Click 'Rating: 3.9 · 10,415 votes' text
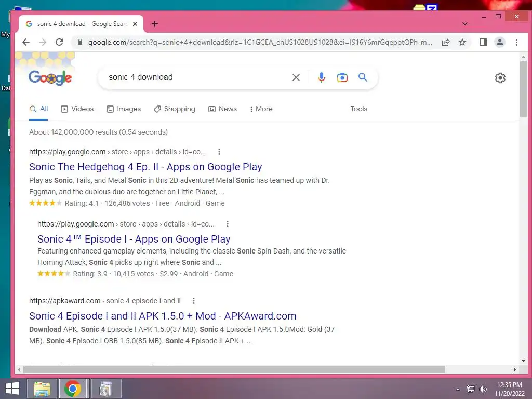 [113, 274]
